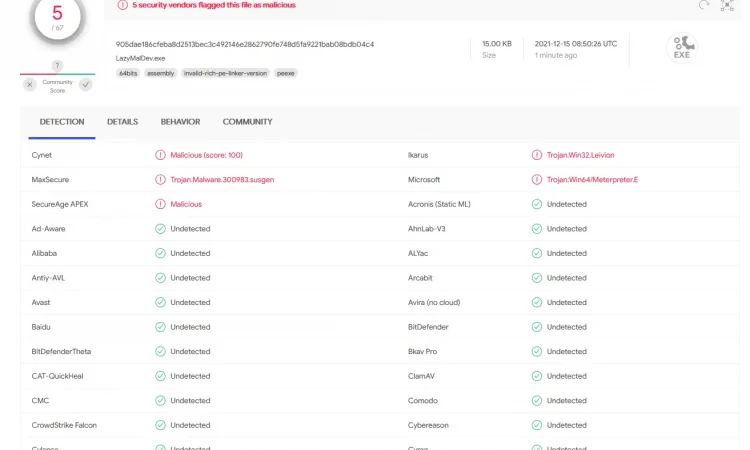Click the AhnLab-V3 undetected check icon
The width and height of the screenshot is (750, 450).
[537, 229]
